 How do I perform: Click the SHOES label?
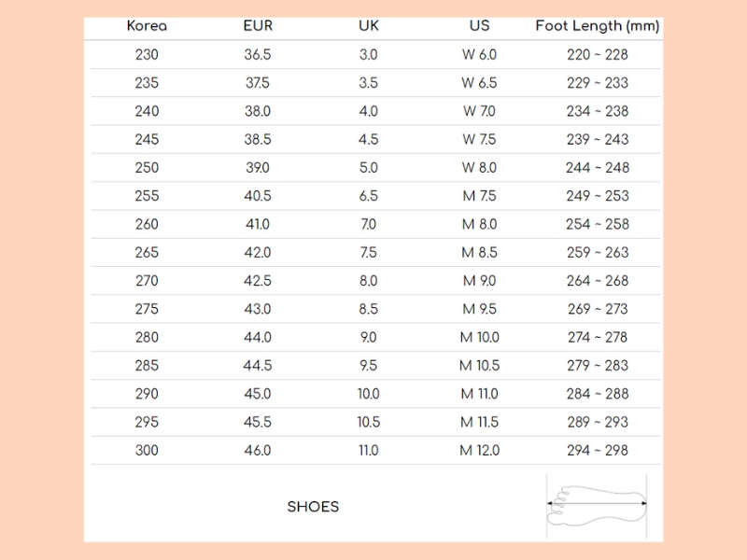click(313, 507)
